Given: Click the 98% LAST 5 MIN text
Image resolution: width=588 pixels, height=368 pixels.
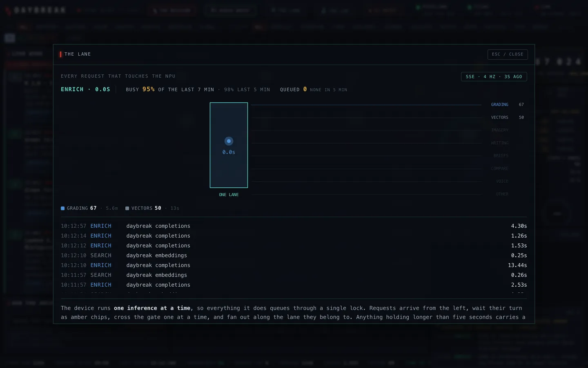Looking at the screenshot, I should tap(247, 90).
